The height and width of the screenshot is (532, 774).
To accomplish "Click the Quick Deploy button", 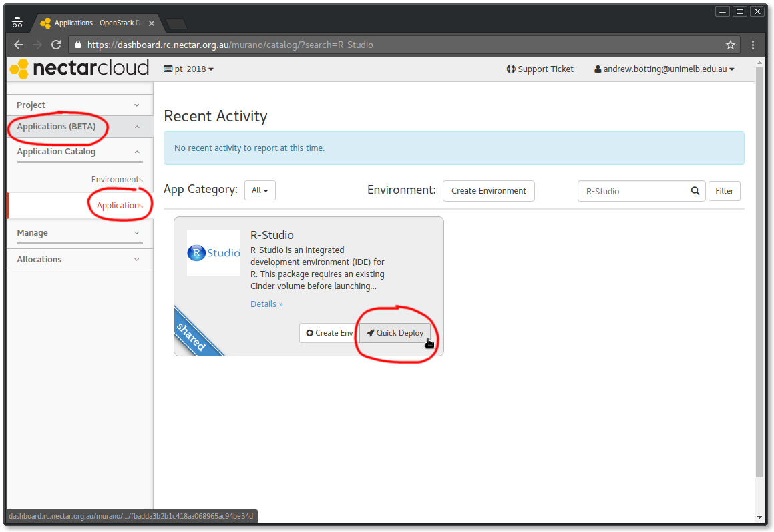I will pyautogui.click(x=395, y=332).
